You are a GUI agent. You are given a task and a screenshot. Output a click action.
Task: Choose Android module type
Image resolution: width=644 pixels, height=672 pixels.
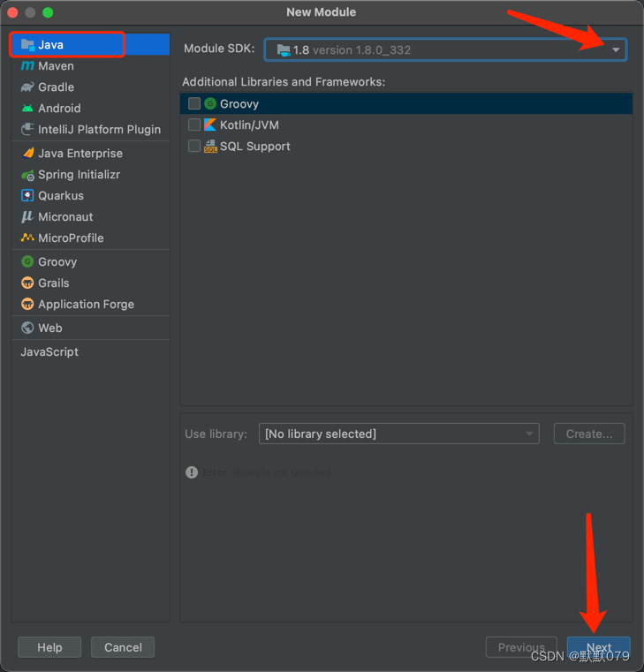pyautogui.click(x=90, y=108)
